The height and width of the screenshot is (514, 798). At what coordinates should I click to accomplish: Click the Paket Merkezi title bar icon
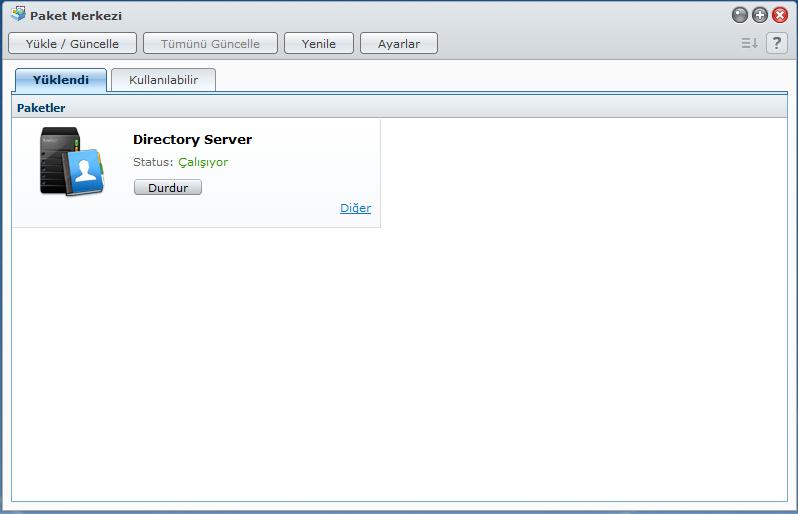coord(18,15)
